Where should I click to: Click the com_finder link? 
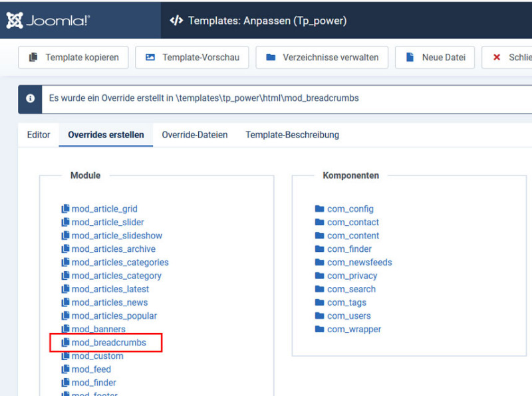(350, 249)
